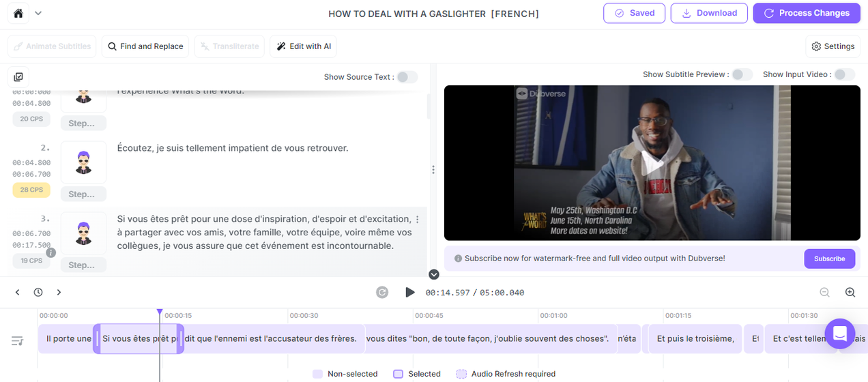Collapse the timeline panel chevron

[433, 274]
